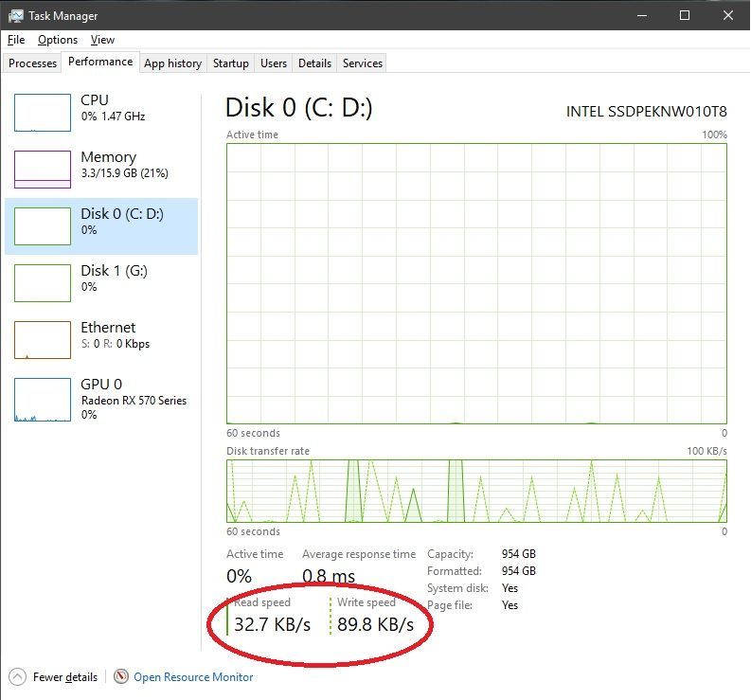Switch to the Startup tab
Image resolution: width=751 pixels, height=700 pixels.
231,63
